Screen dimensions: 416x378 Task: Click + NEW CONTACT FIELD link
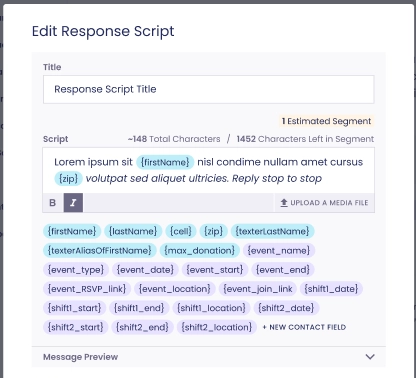(x=304, y=327)
